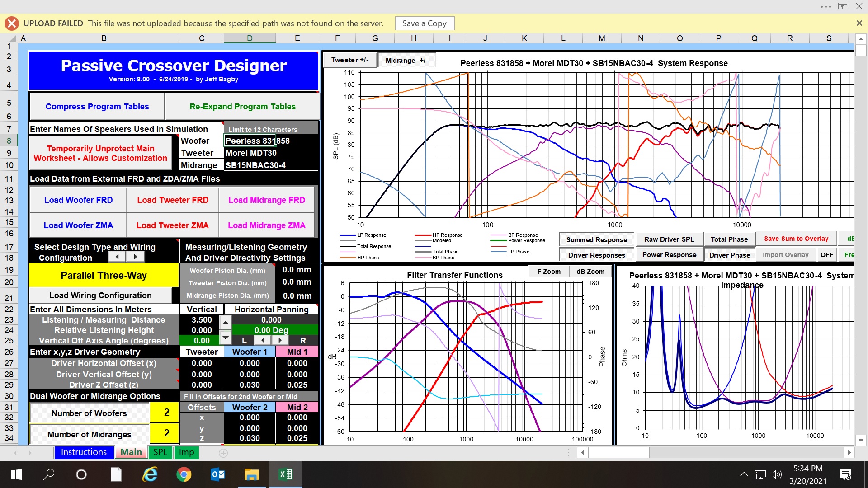This screenshot has height=488, width=868.
Task: Close the upload failed notification bar
Action: (x=859, y=23)
